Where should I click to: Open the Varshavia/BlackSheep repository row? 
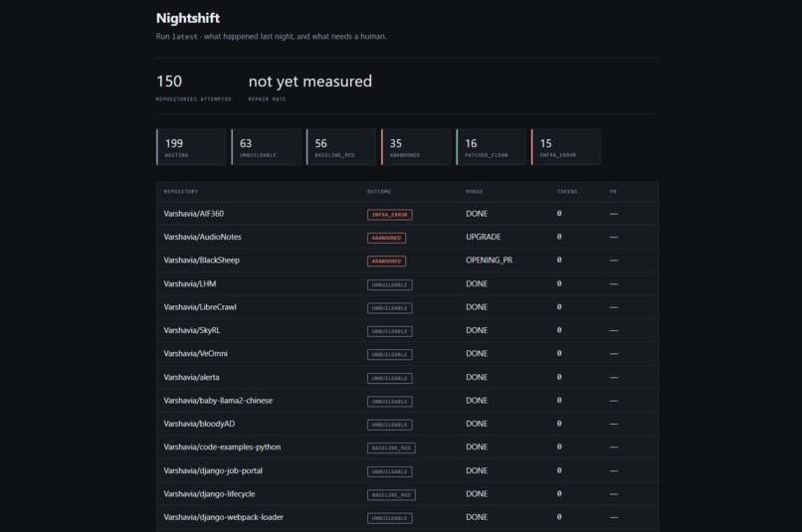click(x=407, y=261)
